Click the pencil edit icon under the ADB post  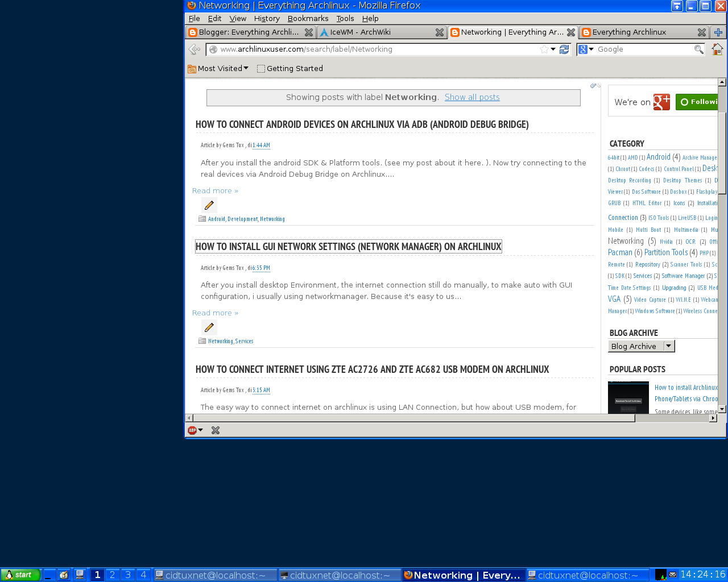click(x=209, y=205)
